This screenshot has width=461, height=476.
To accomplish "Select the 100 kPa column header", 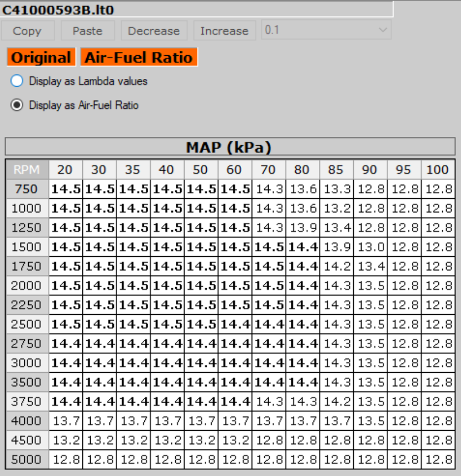I will coord(437,170).
